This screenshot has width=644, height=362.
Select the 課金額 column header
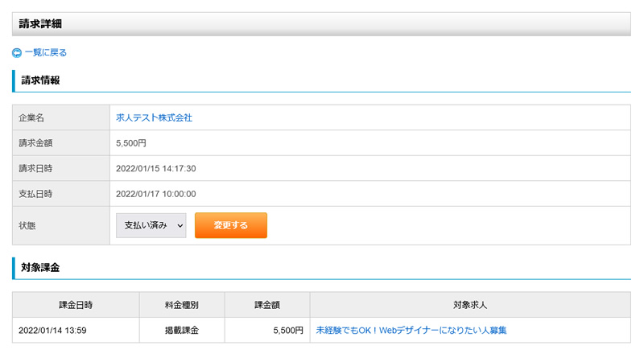point(266,305)
